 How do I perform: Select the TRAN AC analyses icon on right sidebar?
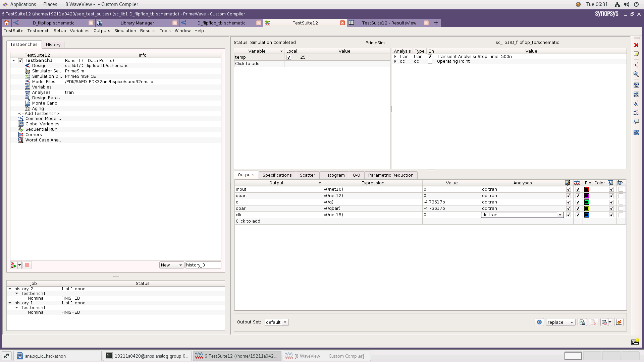point(636,85)
